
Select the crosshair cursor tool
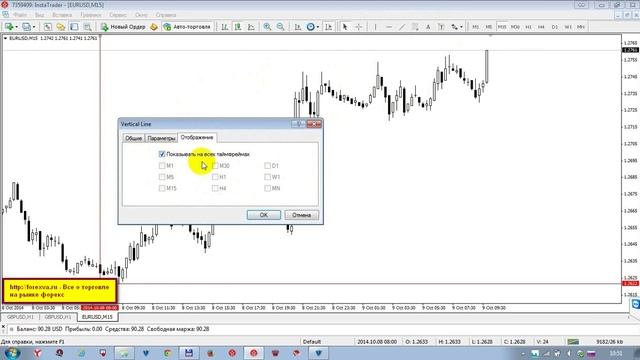[358, 27]
